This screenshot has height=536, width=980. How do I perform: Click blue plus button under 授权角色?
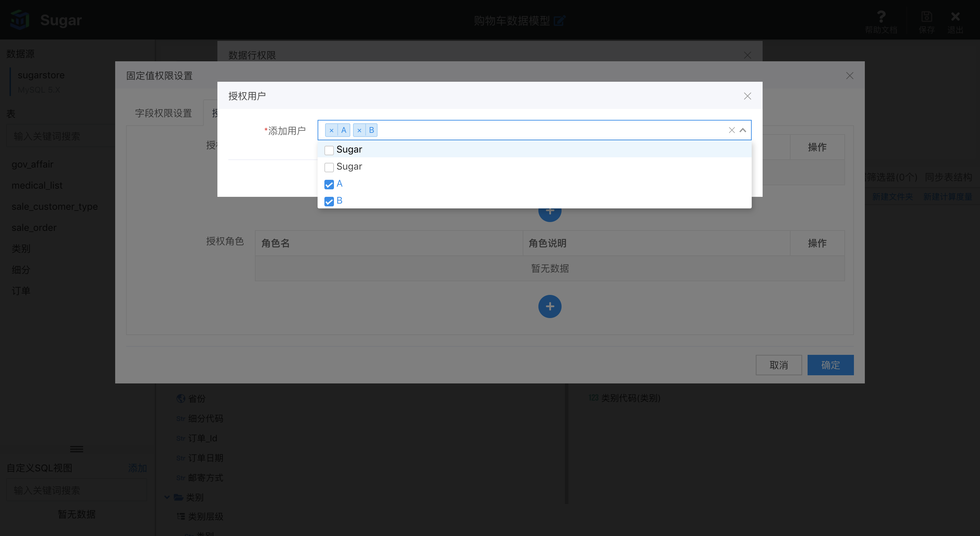click(x=549, y=306)
